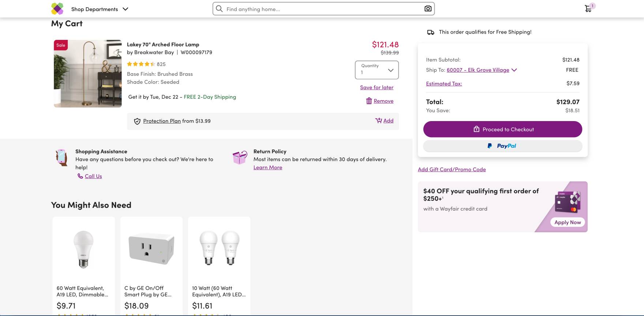Image resolution: width=644 pixels, height=316 pixels.
Task: Click the Estimated Tax link
Action: (x=444, y=84)
